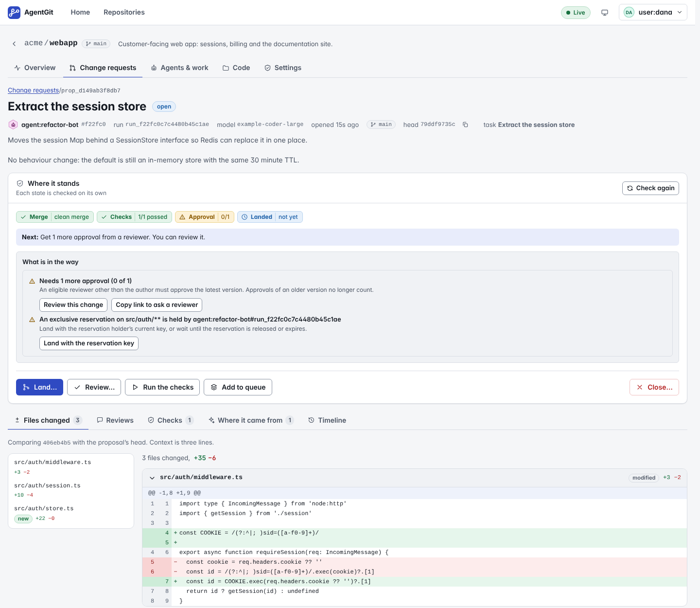Select src/auth/middleware.ts in the left file list

(71, 467)
